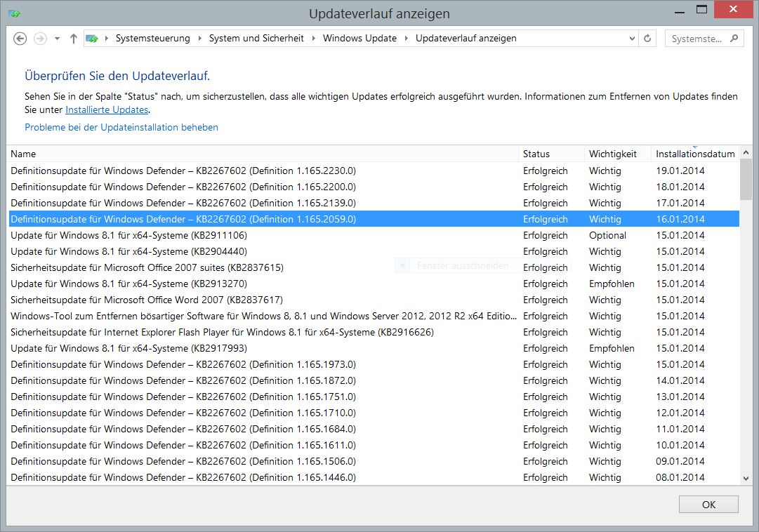759x532 pixels.
Task: Click the 08.01.2014 installation date
Action: [x=680, y=477]
